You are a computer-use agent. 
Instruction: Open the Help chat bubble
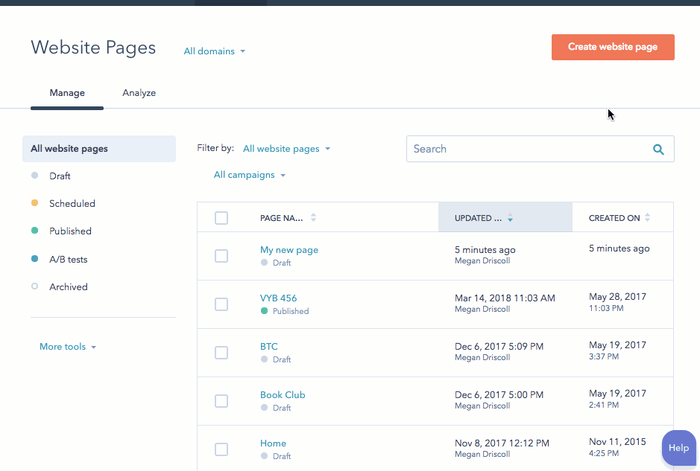[679, 448]
